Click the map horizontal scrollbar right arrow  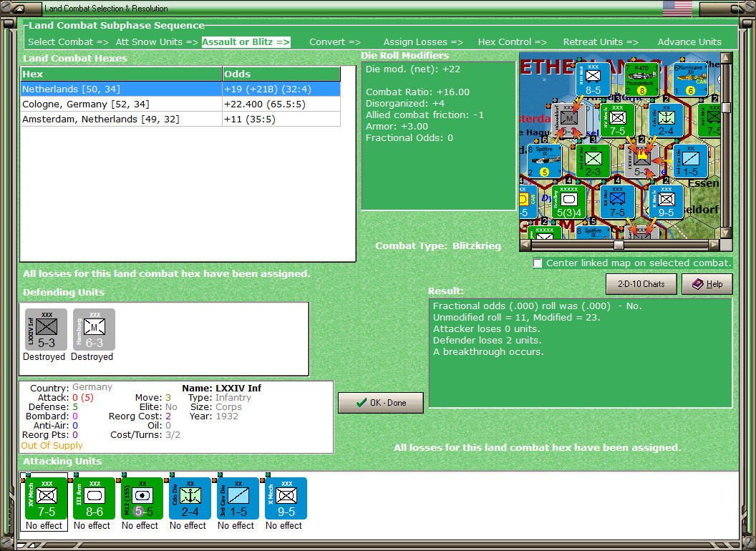click(x=714, y=245)
